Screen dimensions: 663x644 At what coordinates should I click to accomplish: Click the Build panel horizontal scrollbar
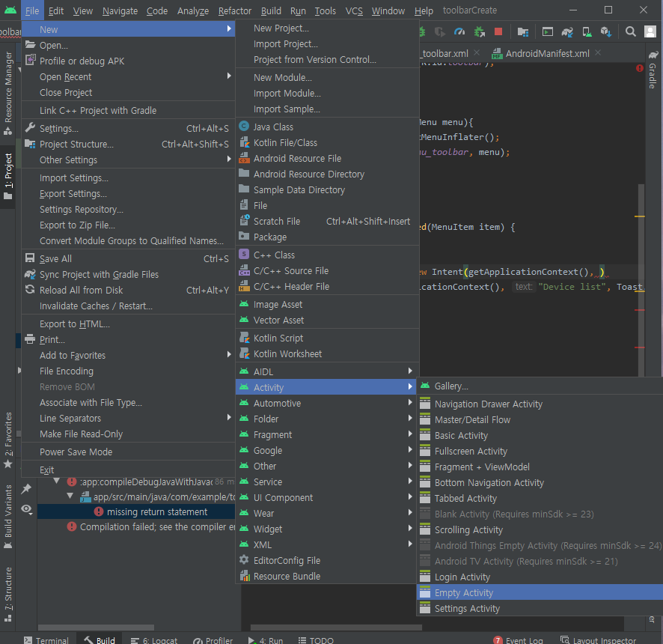[96, 628]
